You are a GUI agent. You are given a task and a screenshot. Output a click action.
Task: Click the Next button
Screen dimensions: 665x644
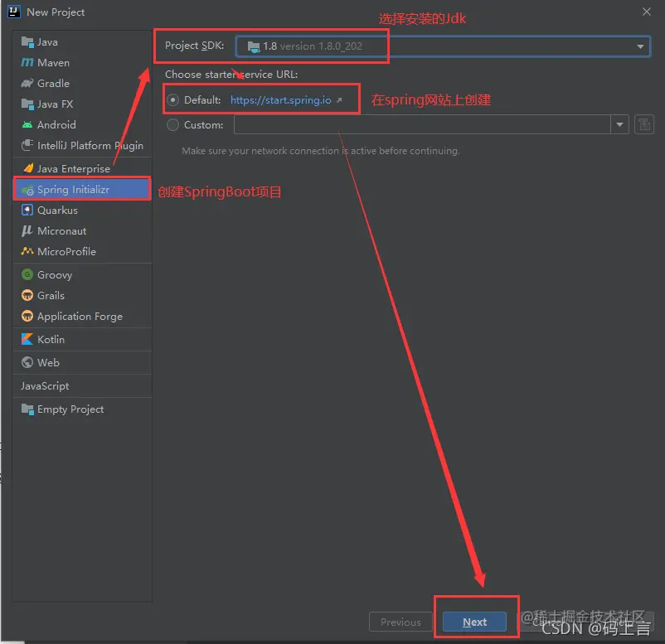474,622
